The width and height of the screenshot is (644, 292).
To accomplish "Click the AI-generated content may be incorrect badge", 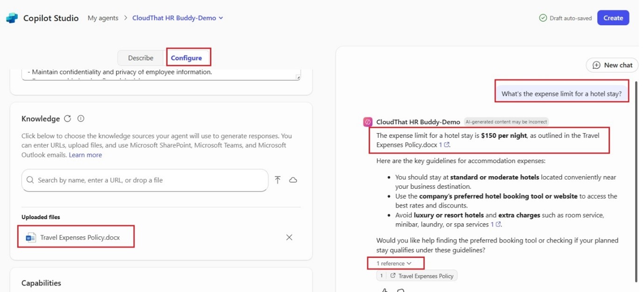I will click(506, 122).
